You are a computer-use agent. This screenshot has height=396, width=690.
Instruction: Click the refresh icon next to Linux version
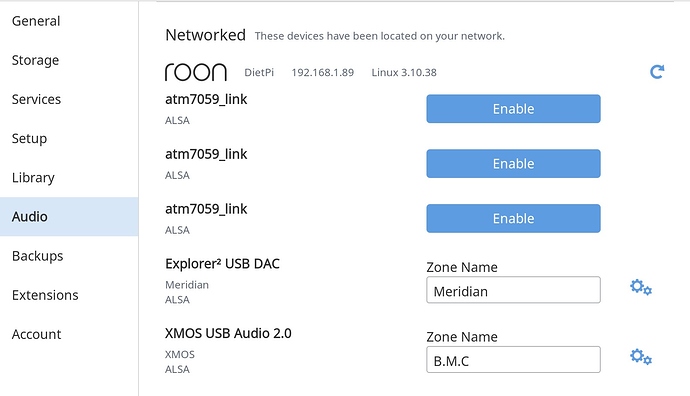(657, 72)
